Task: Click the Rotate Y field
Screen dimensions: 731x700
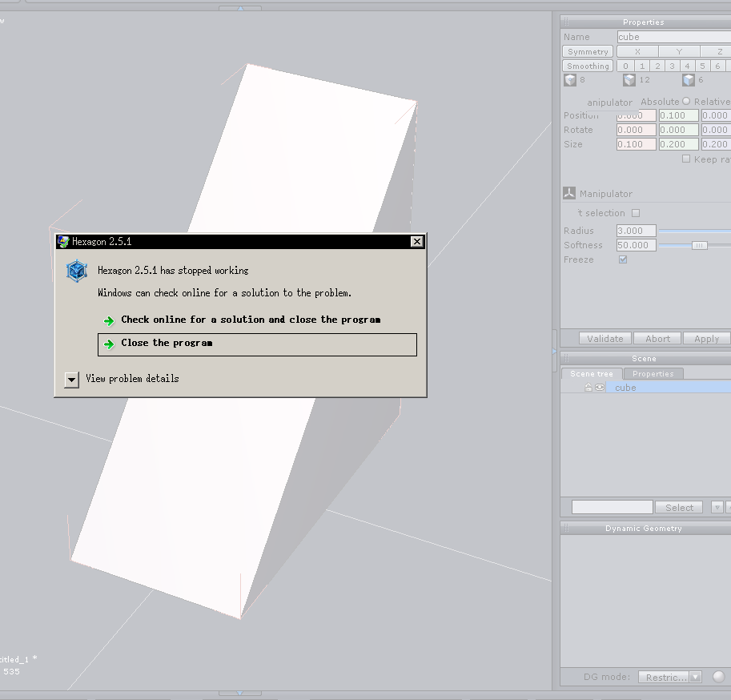Action: tap(679, 130)
